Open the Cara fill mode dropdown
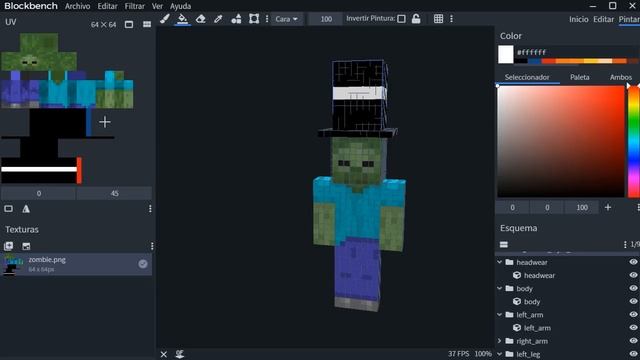The height and width of the screenshot is (360, 640). (x=287, y=19)
